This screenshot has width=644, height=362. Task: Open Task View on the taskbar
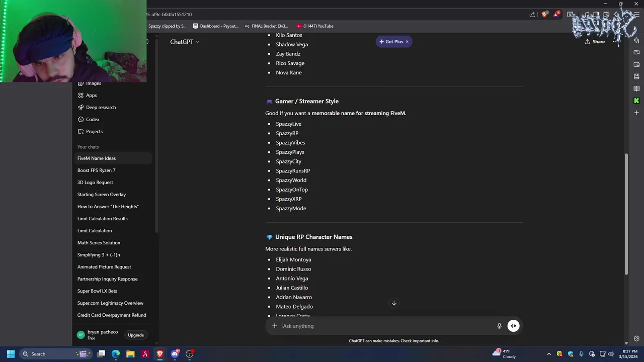point(101,354)
